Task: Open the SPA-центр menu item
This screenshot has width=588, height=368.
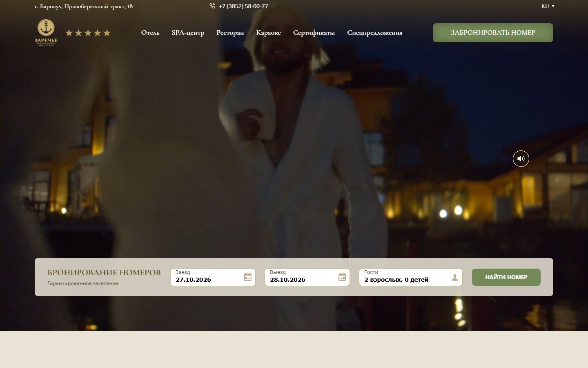Action: 188,33
